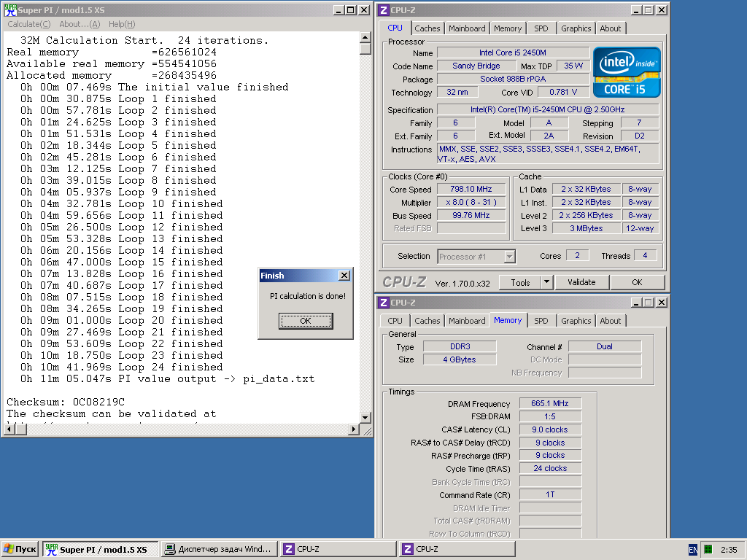Viewport: 747px width, 560px height.
Task: Click the memory Type DDR3 value
Action: [x=460, y=346]
